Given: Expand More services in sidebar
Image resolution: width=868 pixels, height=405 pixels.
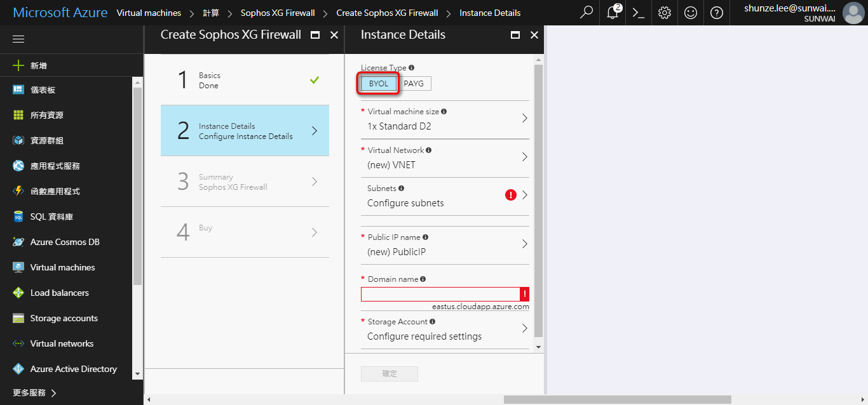Looking at the screenshot, I should tap(35, 392).
